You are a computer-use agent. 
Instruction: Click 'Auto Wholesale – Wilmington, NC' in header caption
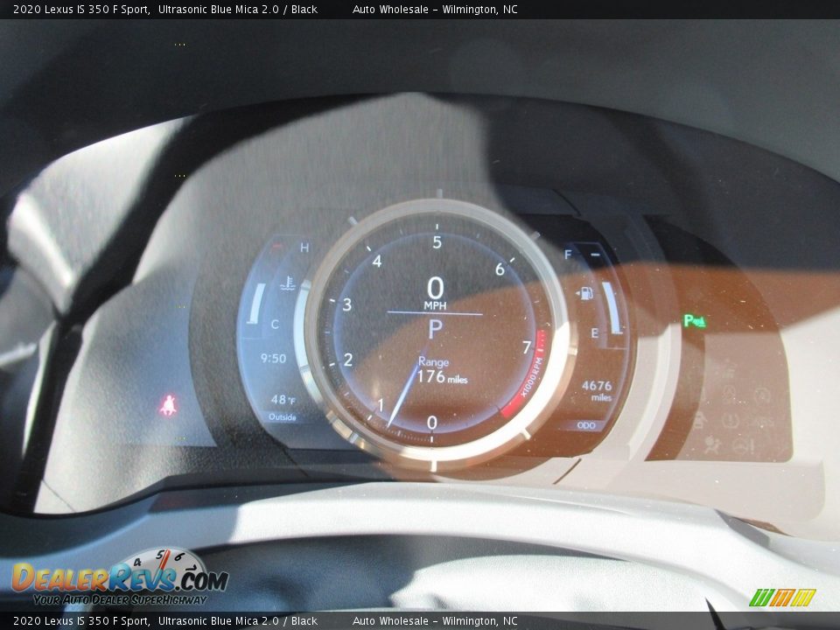pos(435,9)
